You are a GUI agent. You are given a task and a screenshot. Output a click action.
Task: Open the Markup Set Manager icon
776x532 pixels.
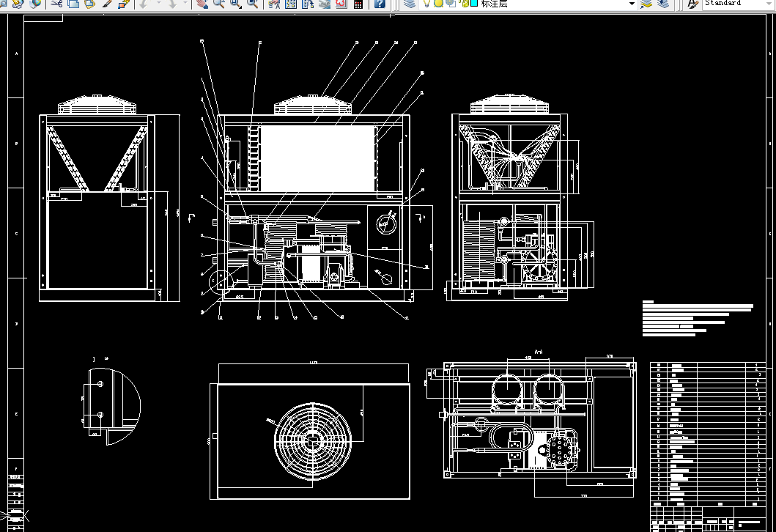(341, 4)
